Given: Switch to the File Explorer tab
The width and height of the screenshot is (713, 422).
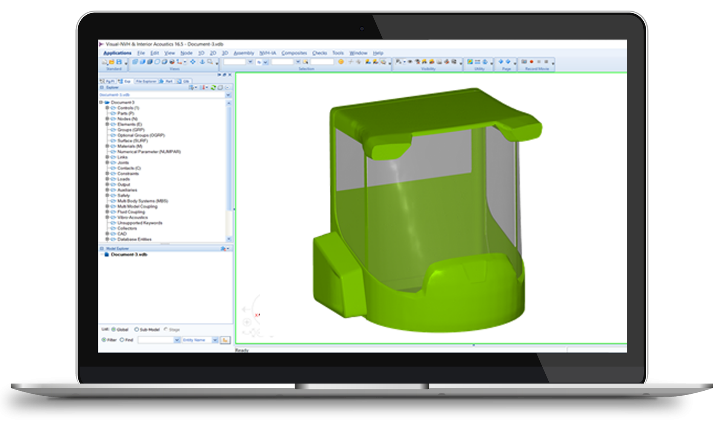Looking at the screenshot, I should (x=146, y=81).
